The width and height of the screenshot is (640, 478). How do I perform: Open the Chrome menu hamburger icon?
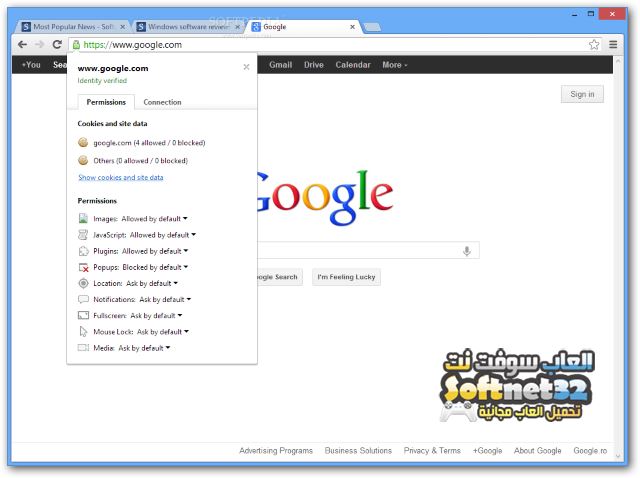[613, 44]
